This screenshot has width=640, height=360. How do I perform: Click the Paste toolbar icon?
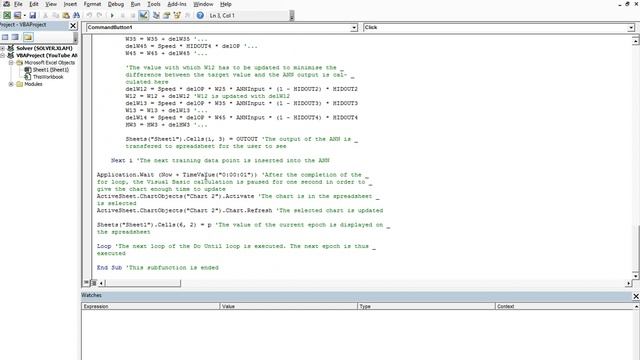66,16
